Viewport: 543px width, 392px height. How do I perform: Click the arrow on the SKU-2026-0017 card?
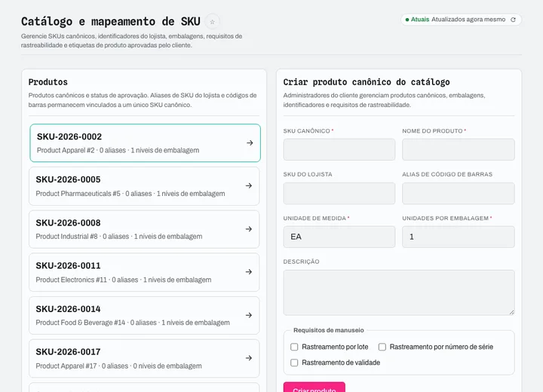249,358
